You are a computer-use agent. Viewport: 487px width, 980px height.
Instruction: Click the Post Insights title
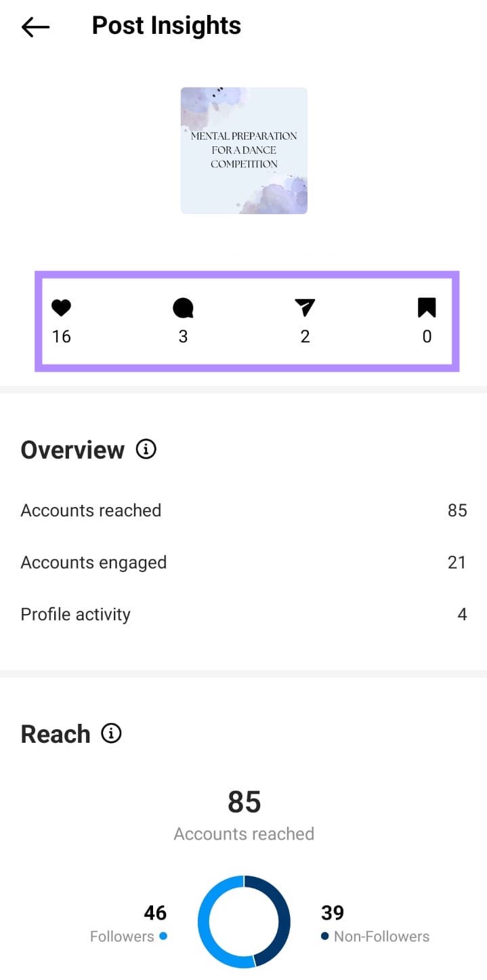tap(166, 25)
